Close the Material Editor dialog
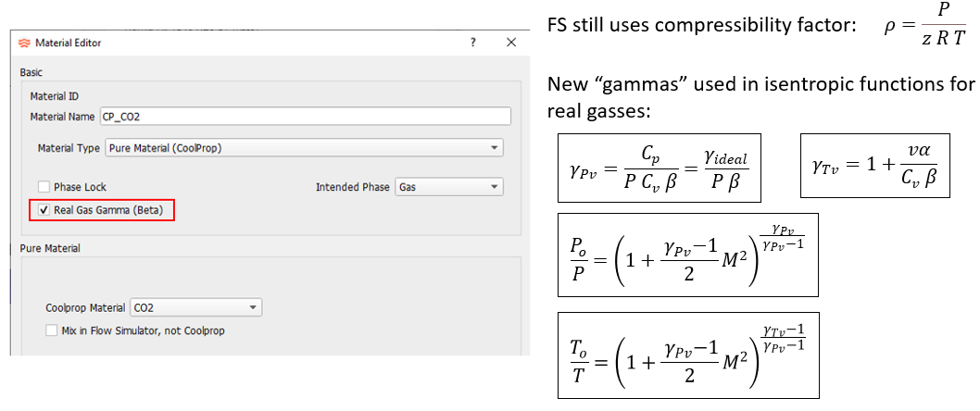The height and width of the screenshot is (411, 980). point(510,43)
